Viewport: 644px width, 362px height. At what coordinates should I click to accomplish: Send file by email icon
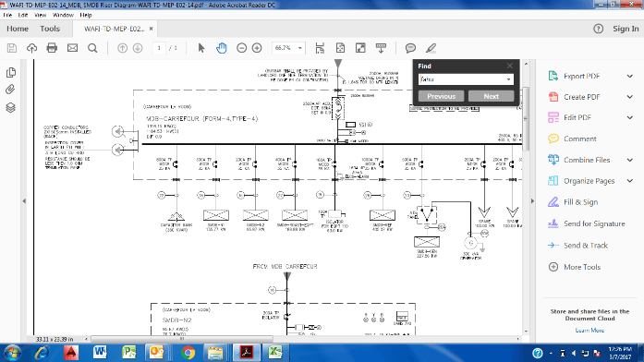coord(72,48)
